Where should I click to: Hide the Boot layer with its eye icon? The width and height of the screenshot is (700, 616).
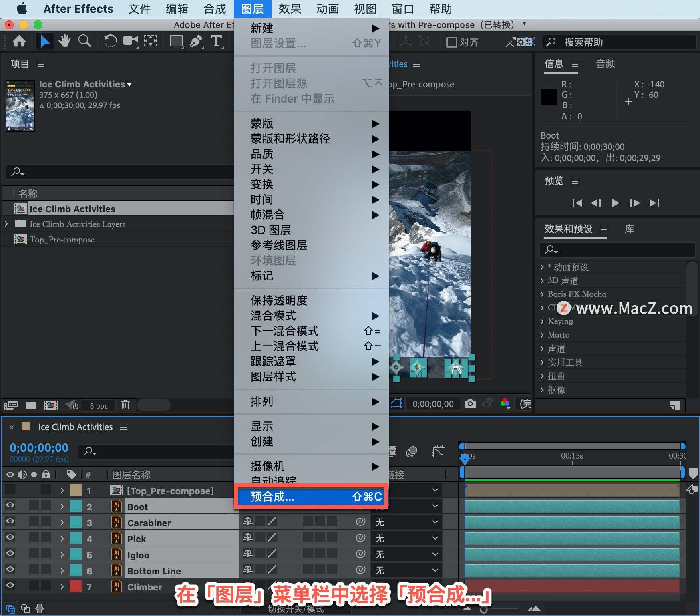coord(10,506)
